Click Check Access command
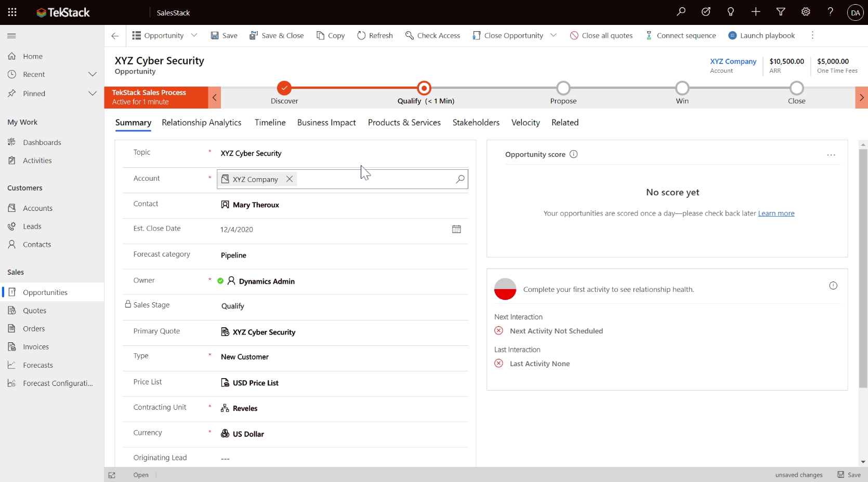The width and height of the screenshot is (868, 482). click(x=432, y=35)
